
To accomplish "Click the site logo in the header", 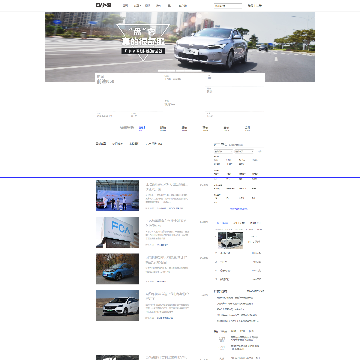I will pos(104,5).
